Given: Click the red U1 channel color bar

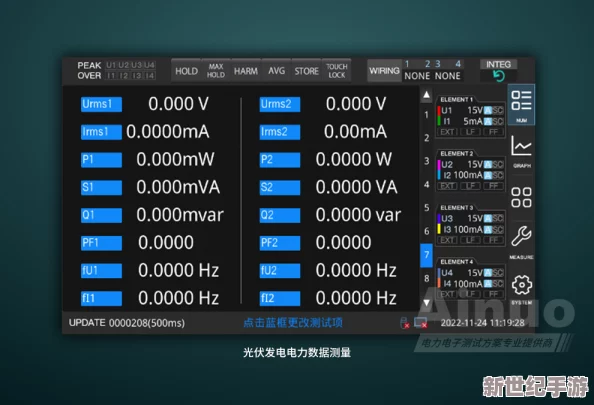Looking at the screenshot, I should 439,111.
